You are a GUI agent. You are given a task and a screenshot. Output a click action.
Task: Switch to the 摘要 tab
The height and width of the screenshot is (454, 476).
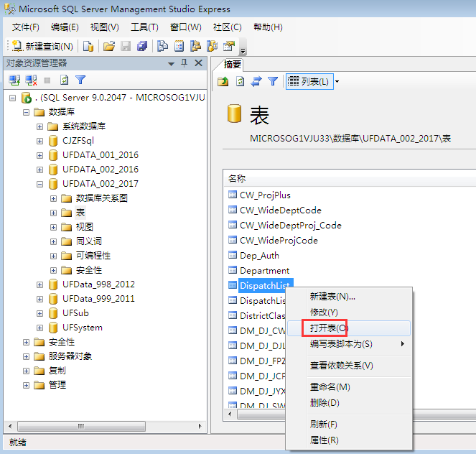click(232, 64)
